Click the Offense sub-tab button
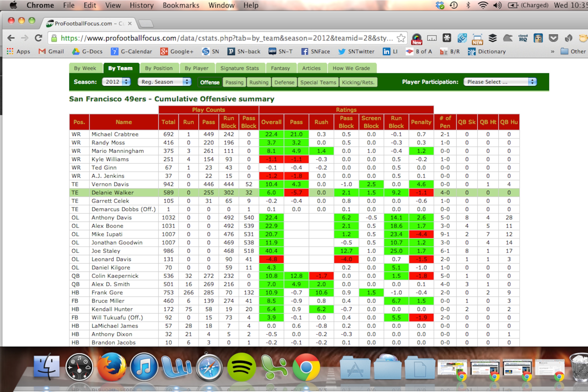The image size is (588, 392). (210, 82)
